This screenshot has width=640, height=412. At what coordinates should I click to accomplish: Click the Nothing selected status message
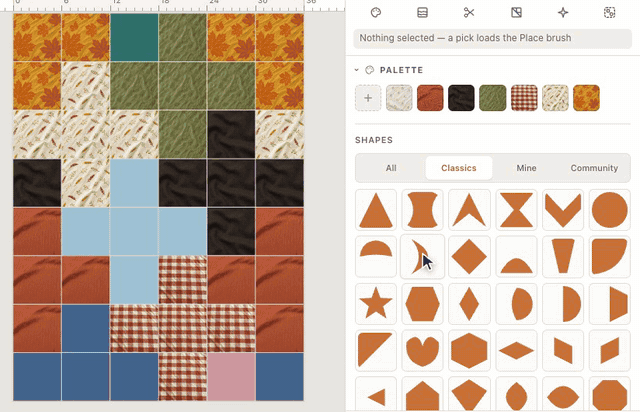493,38
